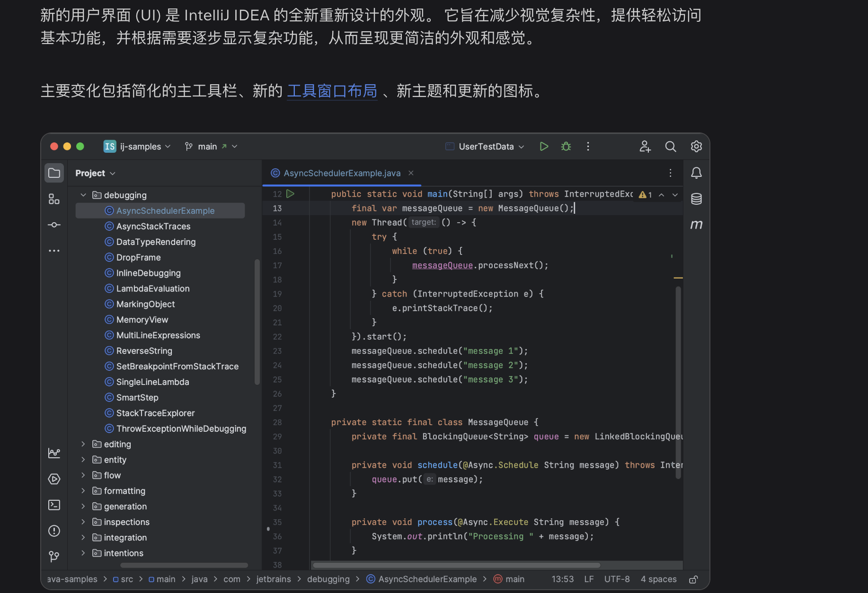Open the Commit tool window icon

coord(54,225)
